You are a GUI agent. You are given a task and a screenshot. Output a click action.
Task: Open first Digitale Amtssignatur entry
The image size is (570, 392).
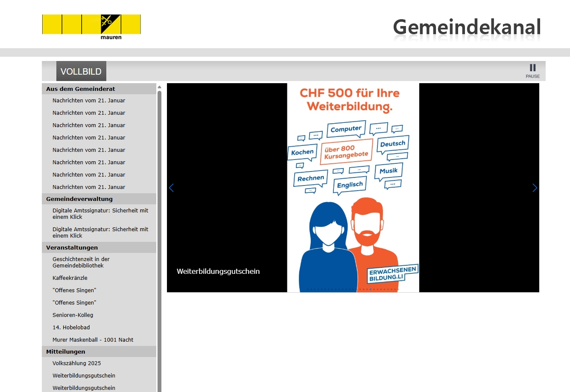coord(100,214)
